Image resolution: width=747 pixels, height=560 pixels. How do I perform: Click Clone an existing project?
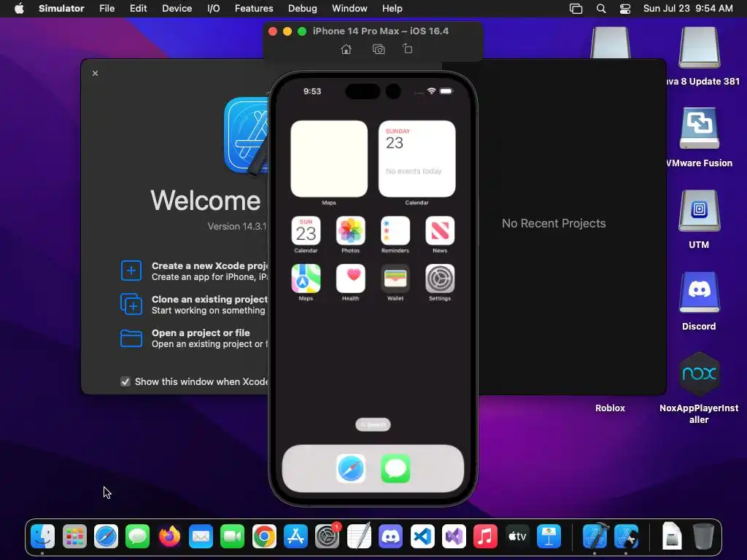click(195, 305)
